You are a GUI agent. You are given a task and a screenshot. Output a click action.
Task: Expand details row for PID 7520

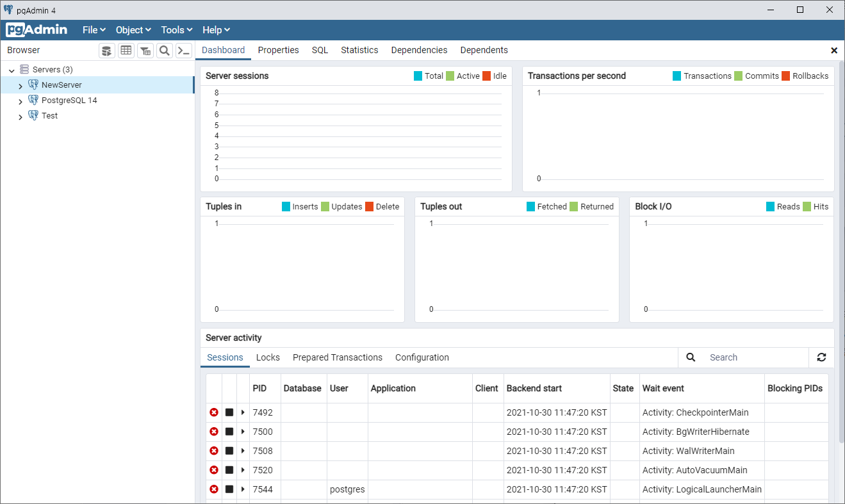(x=243, y=470)
